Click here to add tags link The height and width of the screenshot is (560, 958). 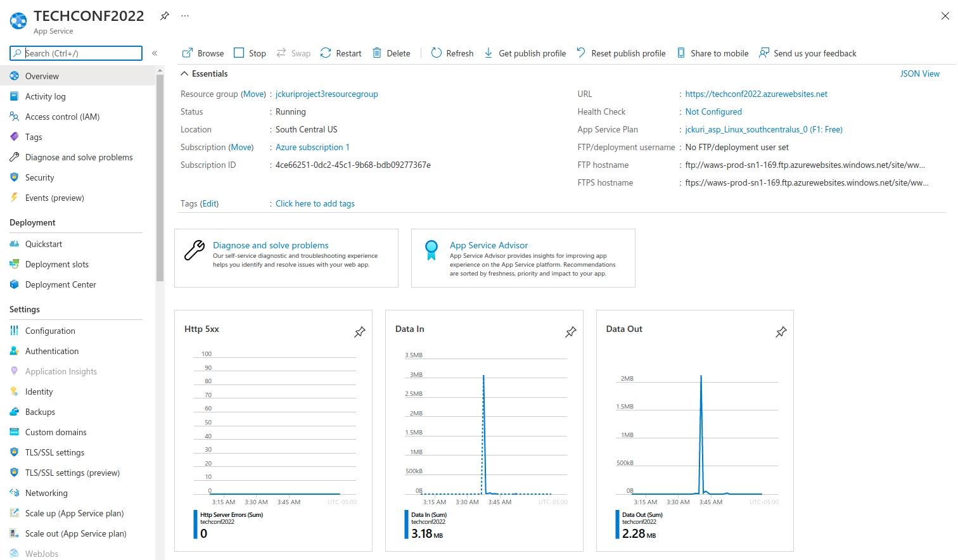315,203
